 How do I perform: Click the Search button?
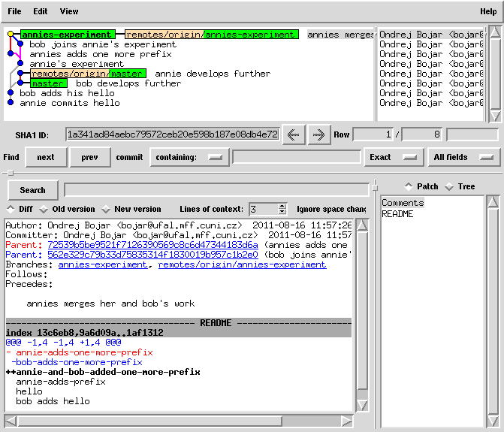click(x=32, y=190)
